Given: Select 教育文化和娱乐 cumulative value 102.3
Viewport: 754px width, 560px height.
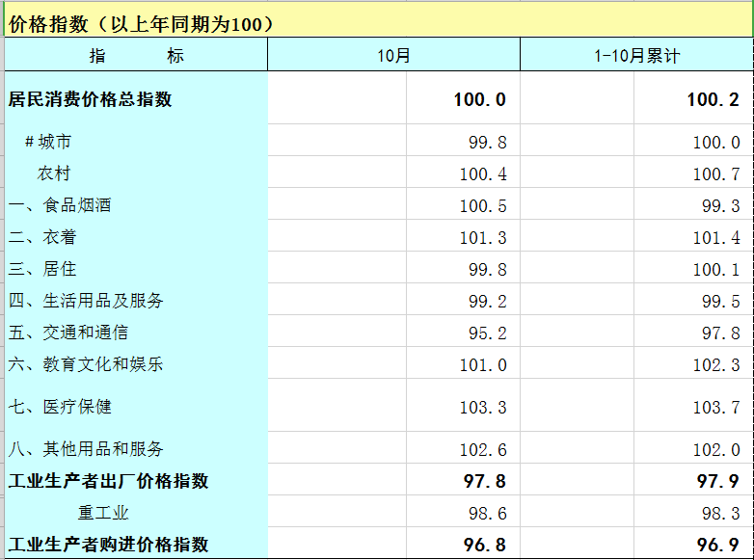Looking at the screenshot, I should pyautogui.click(x=715, y=365).
